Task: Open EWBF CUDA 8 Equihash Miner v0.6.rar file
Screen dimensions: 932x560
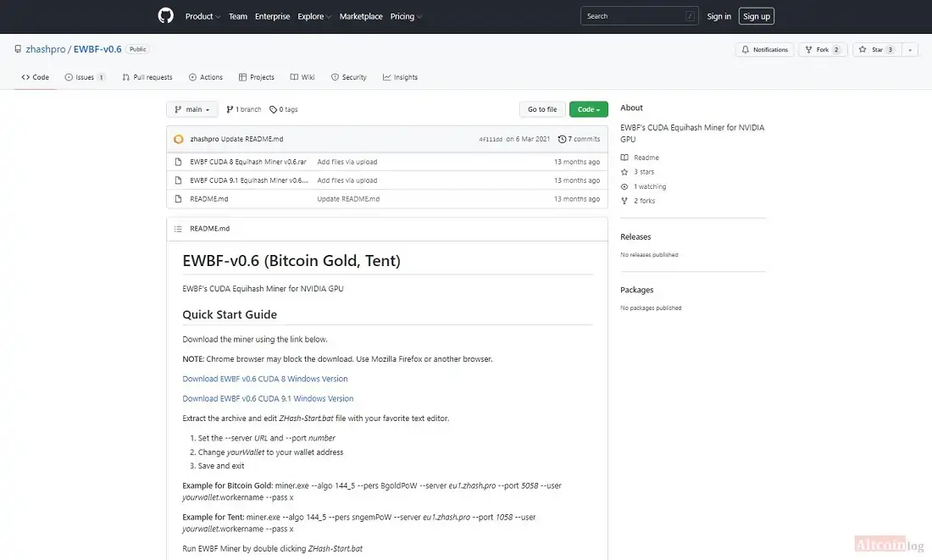Action: click(248, 162)
